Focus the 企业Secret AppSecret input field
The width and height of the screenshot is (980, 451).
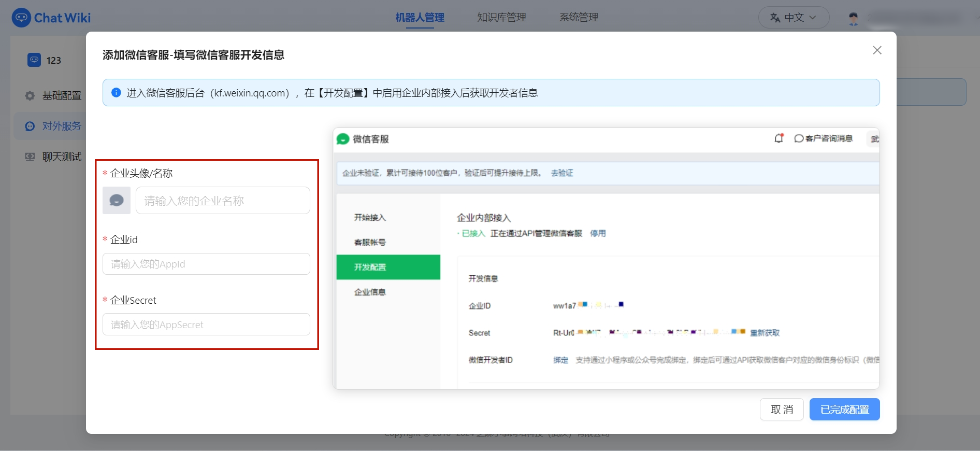pyautogui.click(x=206, y=325)
